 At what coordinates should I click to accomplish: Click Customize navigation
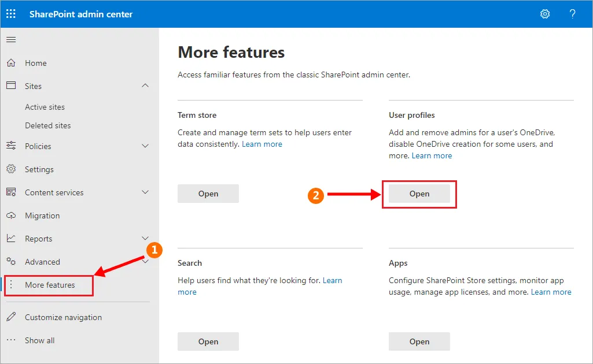(63, 318)
